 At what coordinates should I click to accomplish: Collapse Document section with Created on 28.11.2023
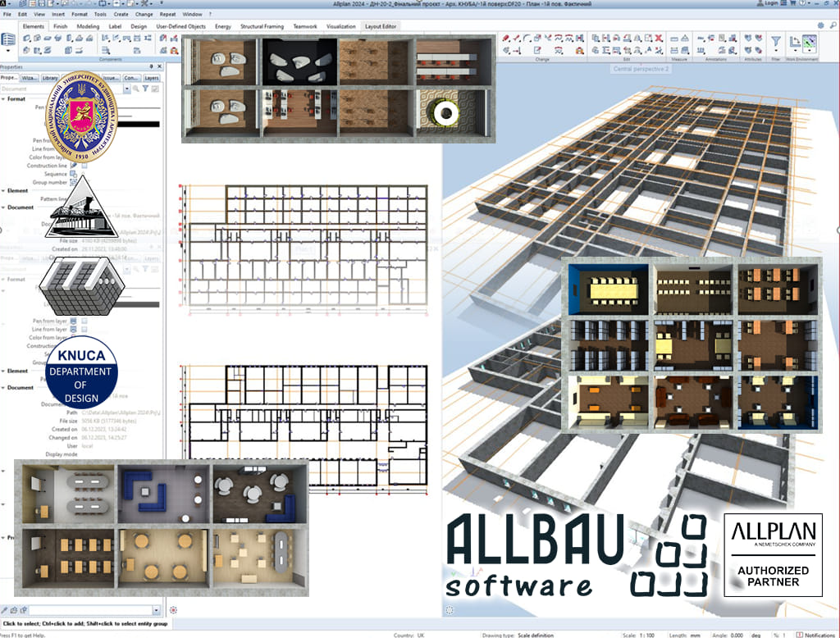click(x=3, y=207)
